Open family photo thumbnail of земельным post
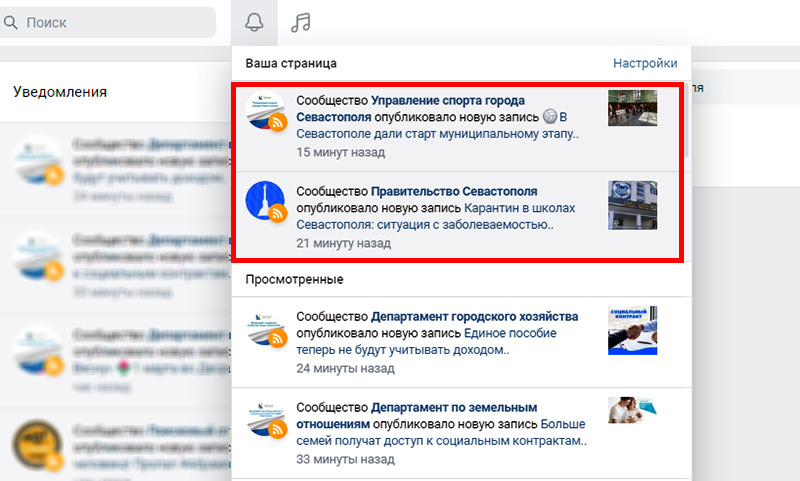 coord(632,410)
